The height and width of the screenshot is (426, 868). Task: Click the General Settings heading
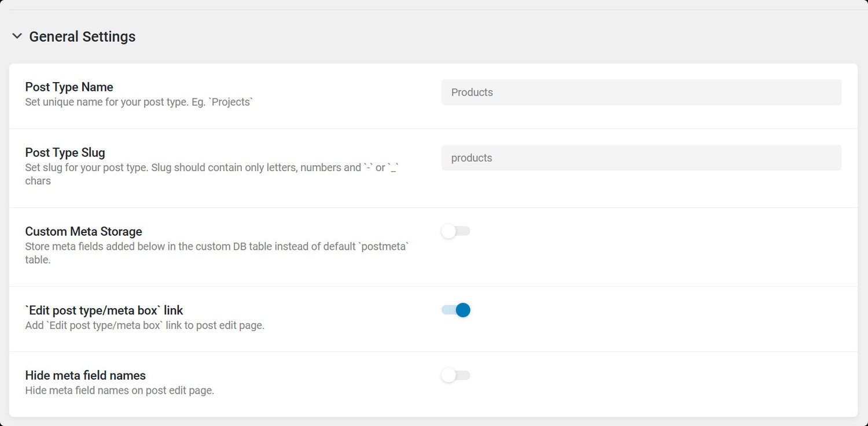click(x=82, y=36)
